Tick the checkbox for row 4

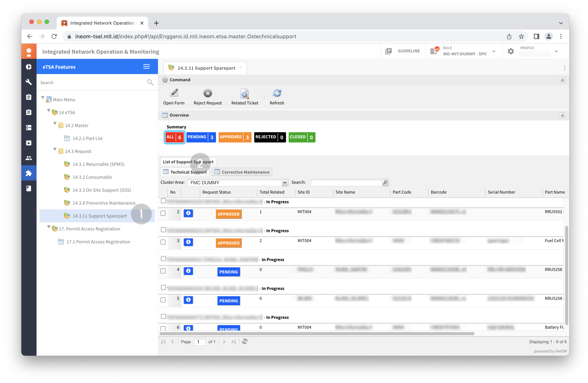coord(163,271)
